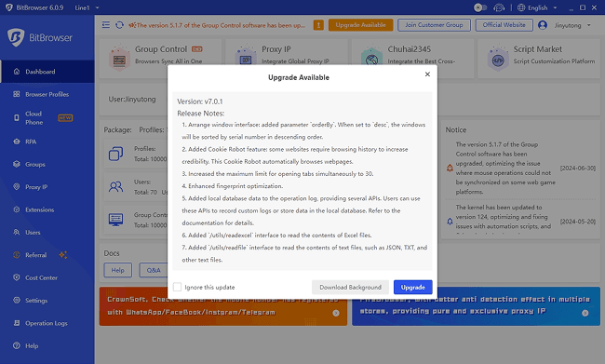Click the globe language icon

click(x=521, y=7)
